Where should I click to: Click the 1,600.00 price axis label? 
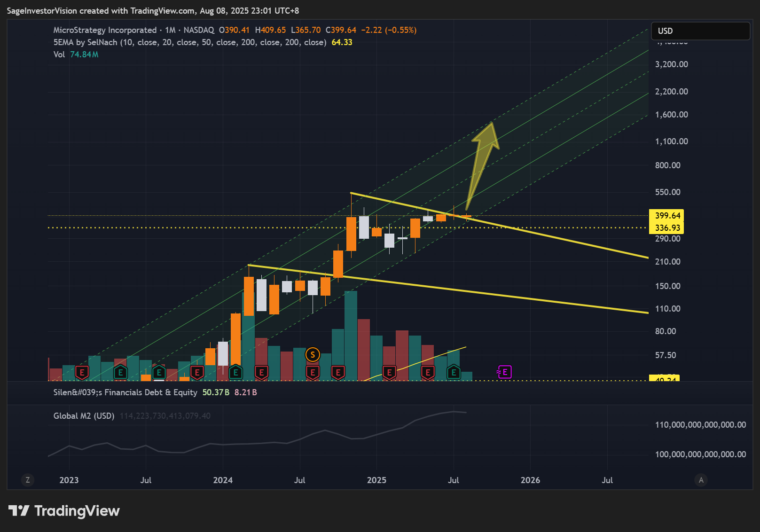tap(672, 115)
